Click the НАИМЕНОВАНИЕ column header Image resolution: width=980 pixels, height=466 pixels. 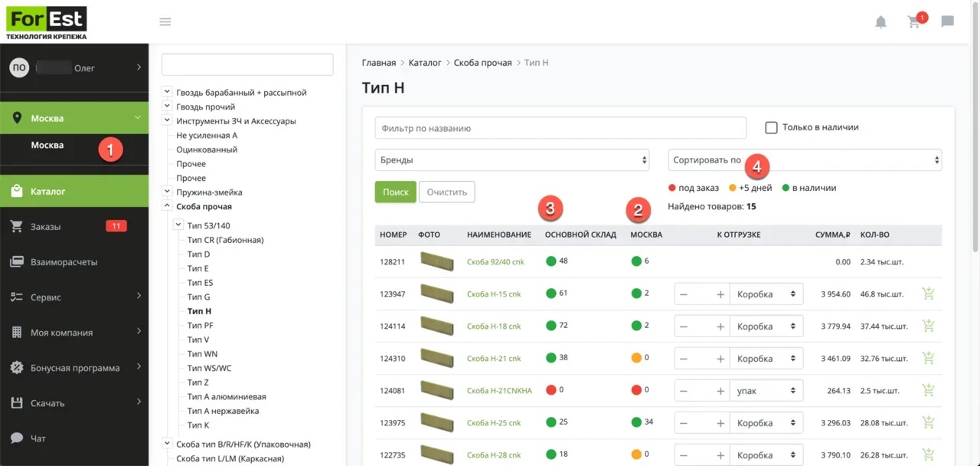pyautogui.click(x=499, y=235)
